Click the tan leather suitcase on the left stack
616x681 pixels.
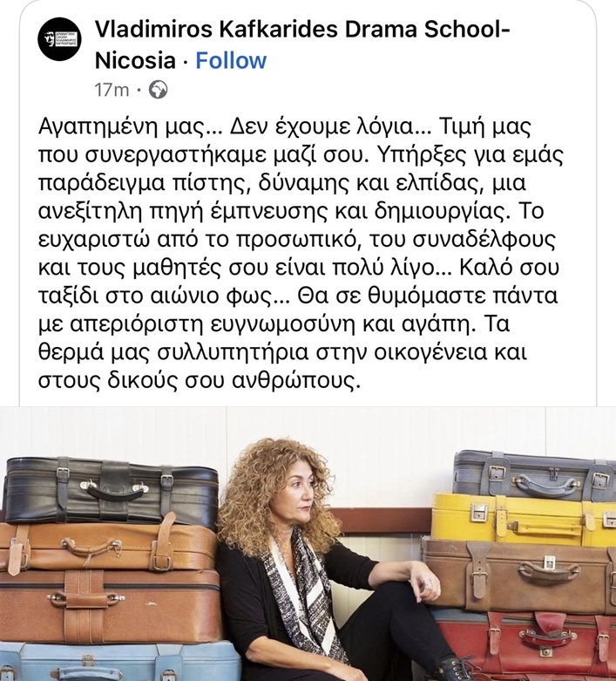click(109, 548)
